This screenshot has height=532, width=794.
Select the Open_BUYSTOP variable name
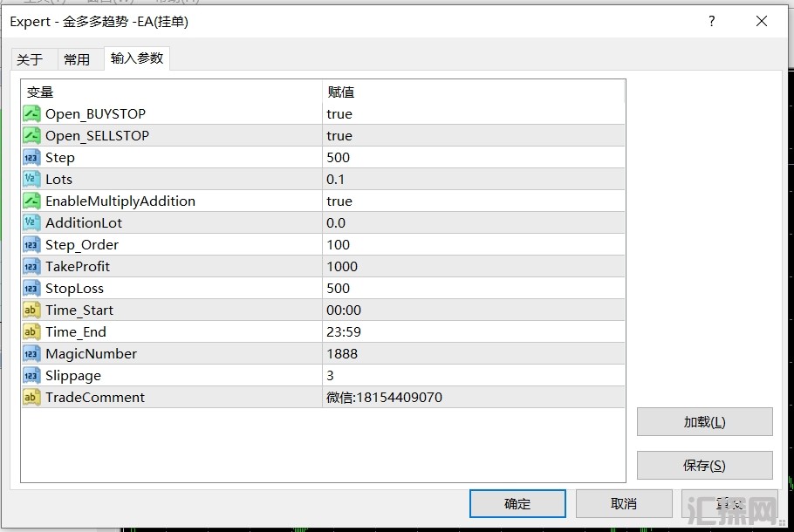pos(95,114)
